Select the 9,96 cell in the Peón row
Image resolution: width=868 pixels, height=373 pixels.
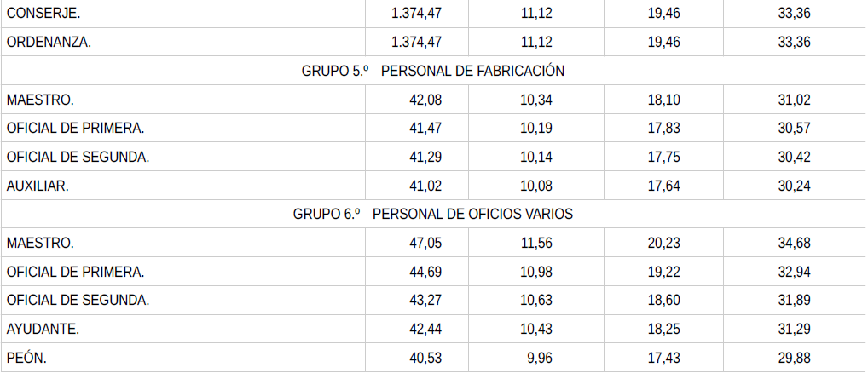pyautogui.click(x=540, y=358)
